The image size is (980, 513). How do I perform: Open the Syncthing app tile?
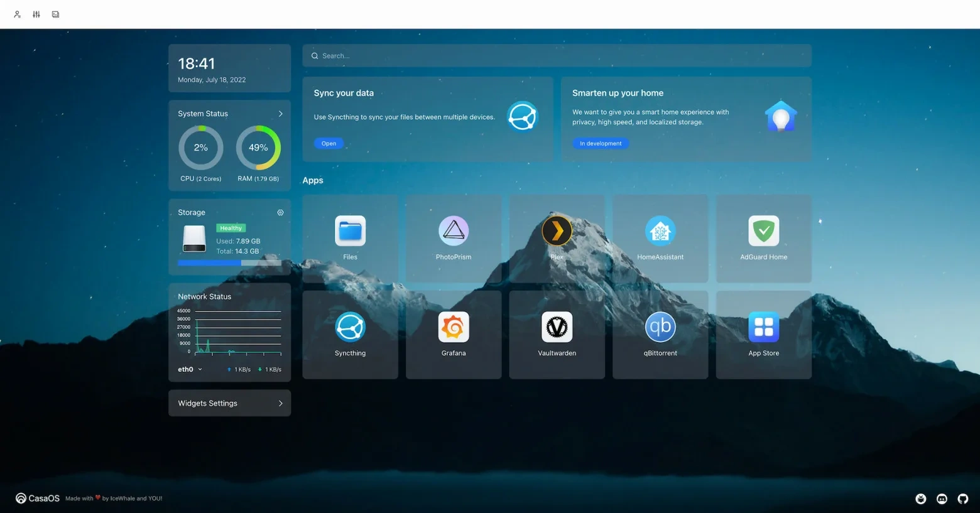(350, 328)
